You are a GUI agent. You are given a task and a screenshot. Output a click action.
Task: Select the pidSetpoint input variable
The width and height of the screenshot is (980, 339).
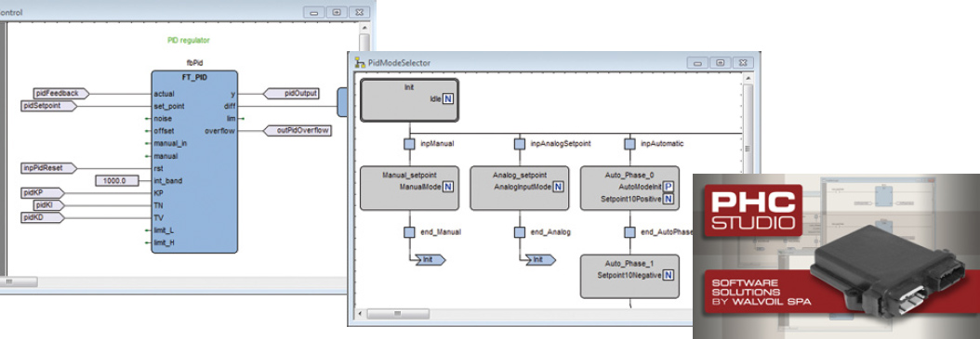[x=48, y=106]
